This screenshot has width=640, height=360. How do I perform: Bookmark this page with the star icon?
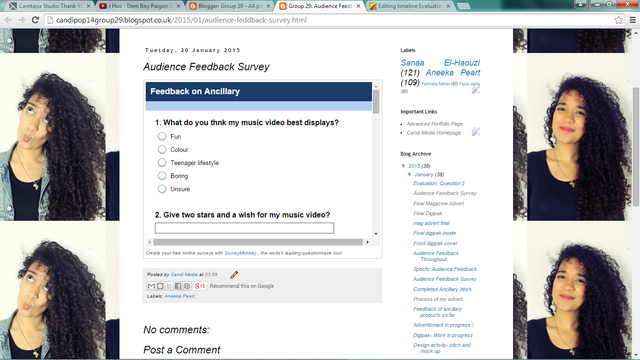[x=619, y=20]
